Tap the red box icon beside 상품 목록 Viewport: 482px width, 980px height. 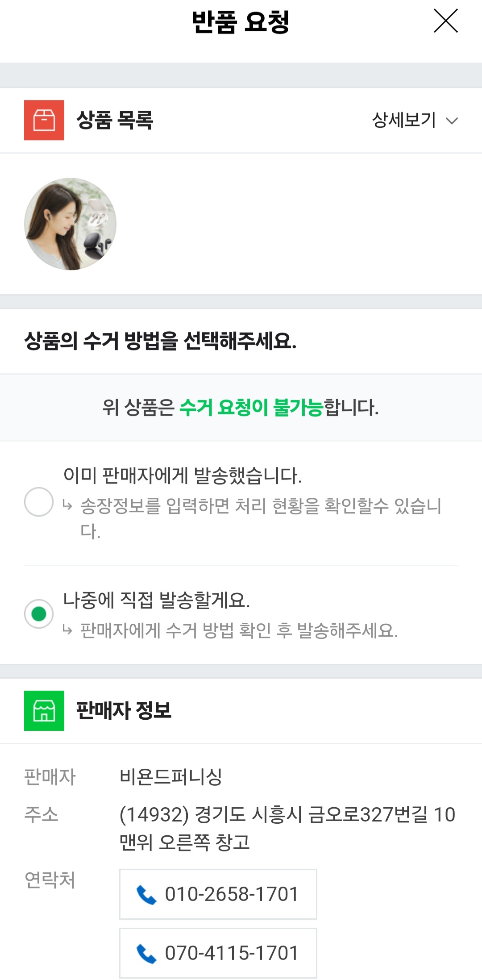(44, 120)
